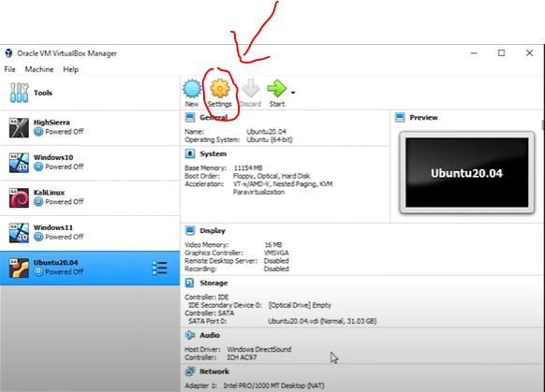Screen dimensions: 545x392
Task: Open the Network section header
Action: [214, 371]
